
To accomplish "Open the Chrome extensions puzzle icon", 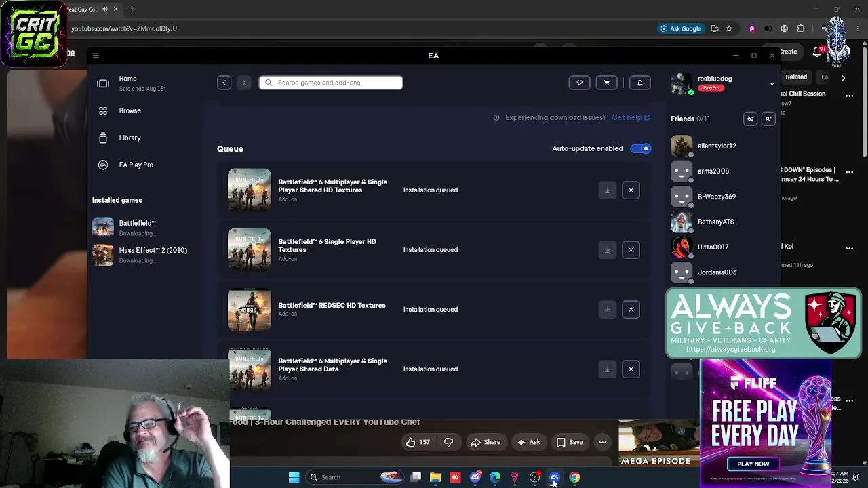I will [x=801, y=28].
